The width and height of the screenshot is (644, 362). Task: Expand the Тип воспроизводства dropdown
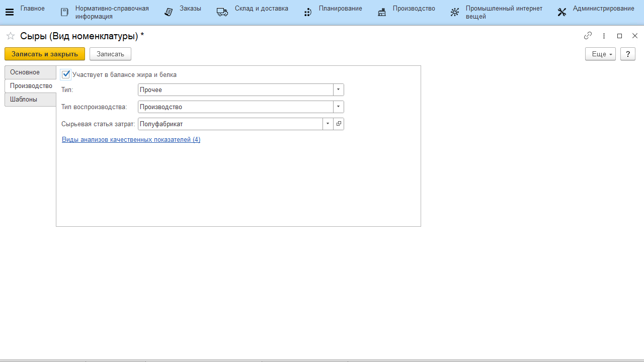click(x=339, y=107)
